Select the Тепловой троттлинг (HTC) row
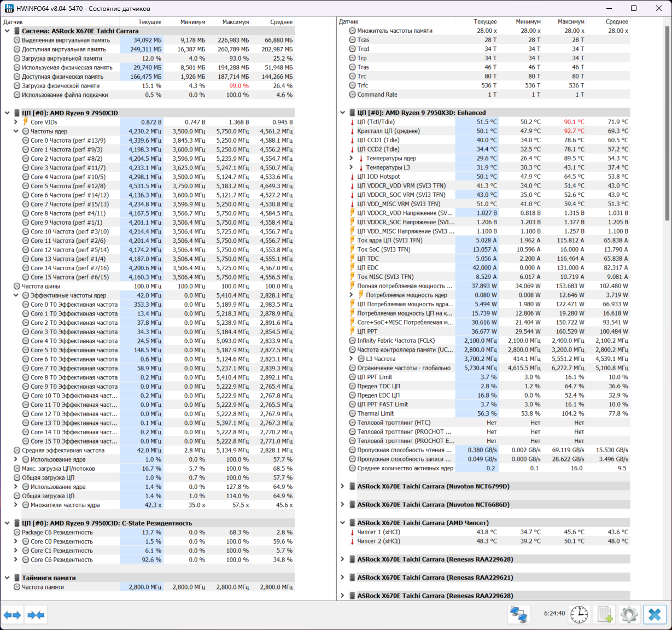 483,423
